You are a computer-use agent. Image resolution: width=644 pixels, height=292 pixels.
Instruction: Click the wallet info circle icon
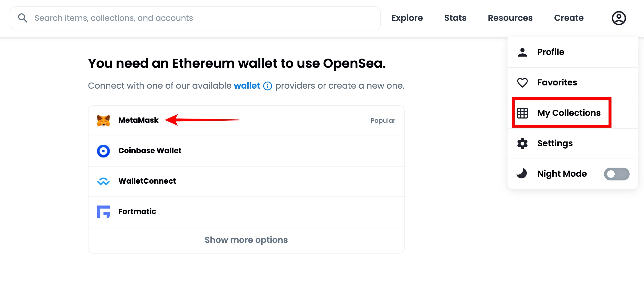[x=268, y=86]
